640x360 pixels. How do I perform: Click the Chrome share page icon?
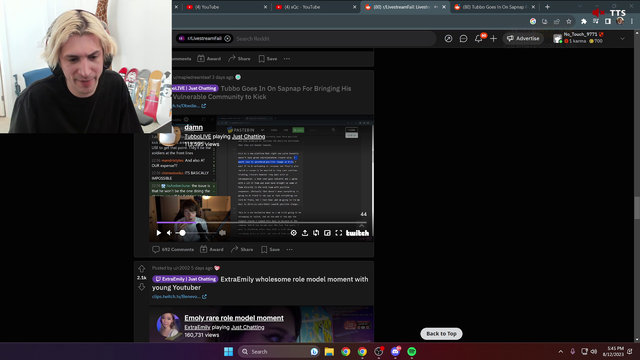pos(557,21)
